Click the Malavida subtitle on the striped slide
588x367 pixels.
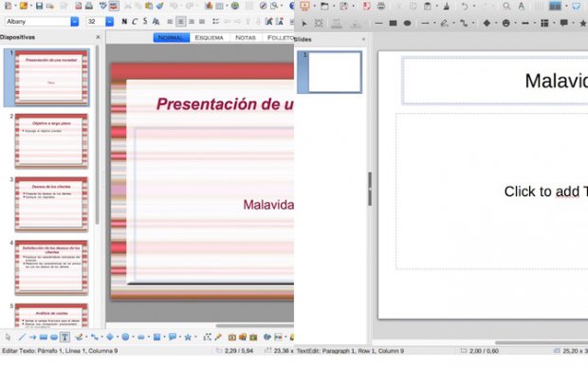pyautogui.click(x=268, y=205)
